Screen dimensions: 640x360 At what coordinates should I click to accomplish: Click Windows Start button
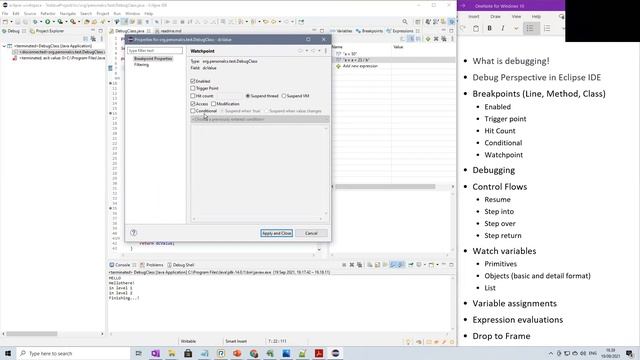coord(8,353)
